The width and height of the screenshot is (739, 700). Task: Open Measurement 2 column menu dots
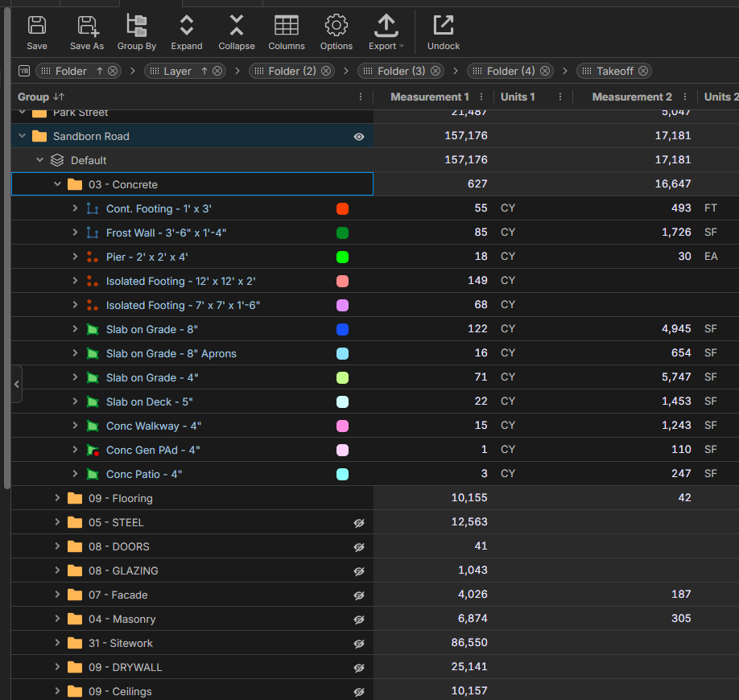(685, 97)
